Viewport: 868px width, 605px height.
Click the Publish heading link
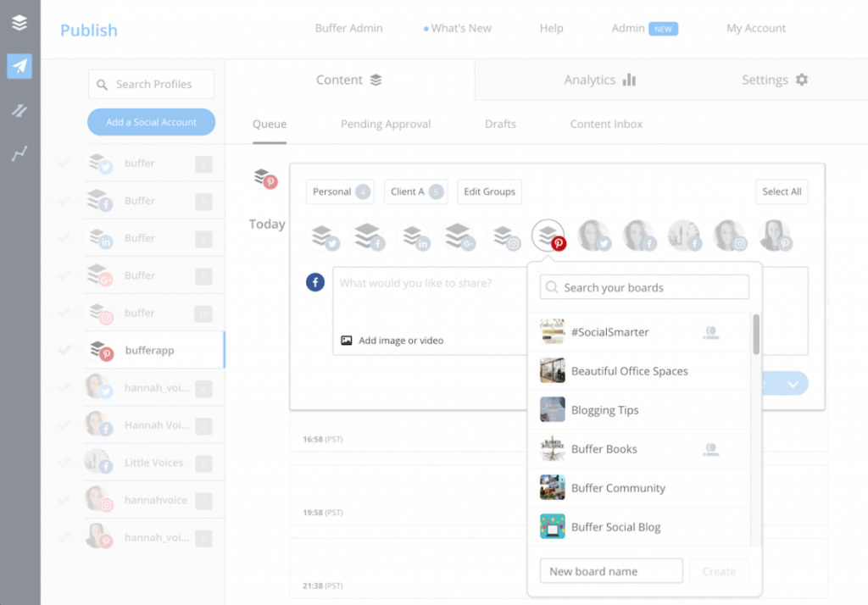pyautogui.click(x=88, y=30)
